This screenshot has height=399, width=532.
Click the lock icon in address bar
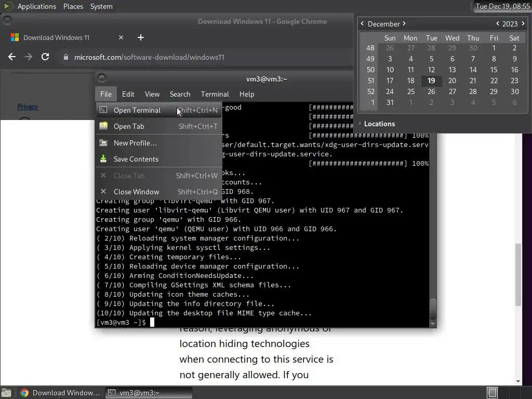pos(66,57)
